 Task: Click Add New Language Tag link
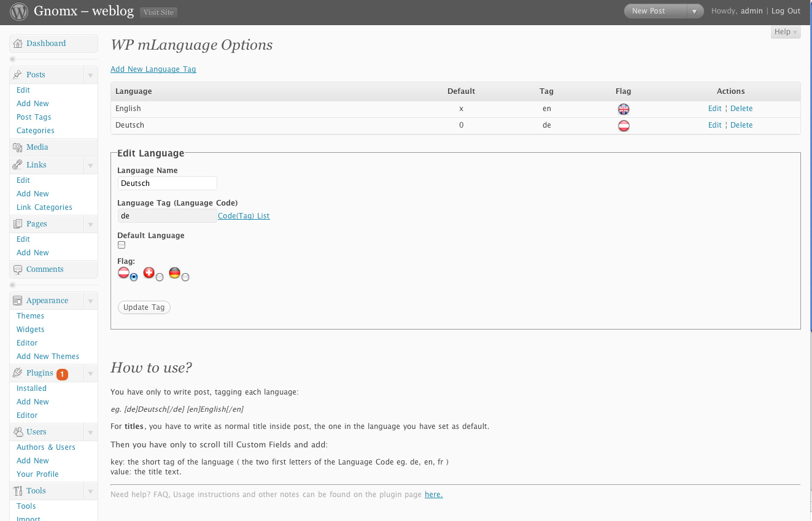(x=153, y=69)
